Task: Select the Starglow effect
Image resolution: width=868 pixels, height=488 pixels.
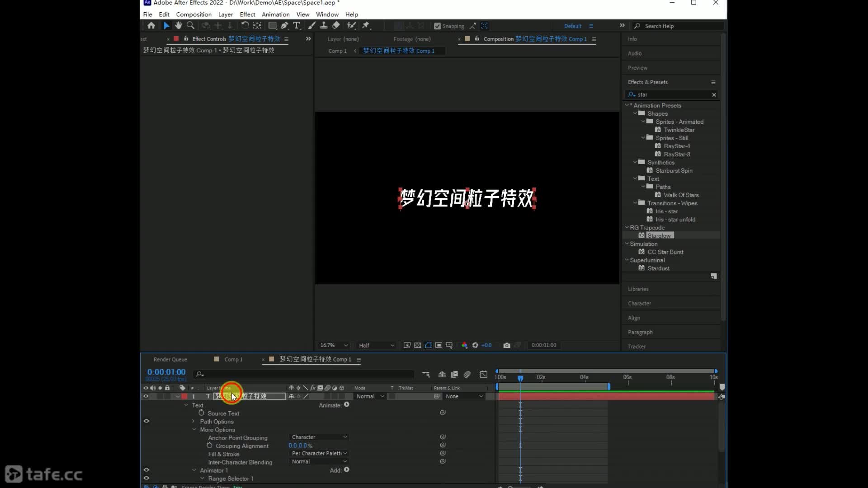Action: (x=659, y=235)
